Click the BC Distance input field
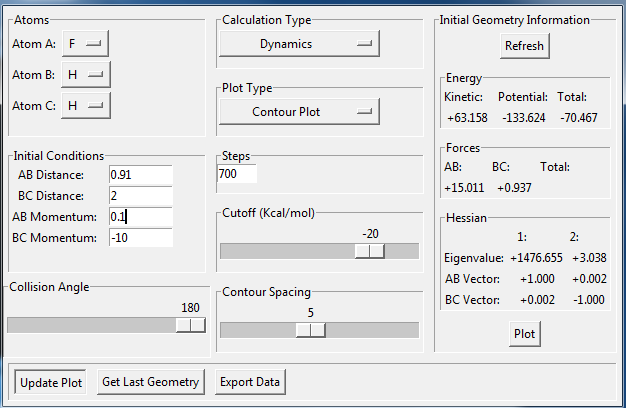Image resolution: width=626 pixels, height=408 pixels. tap(141, 196)
